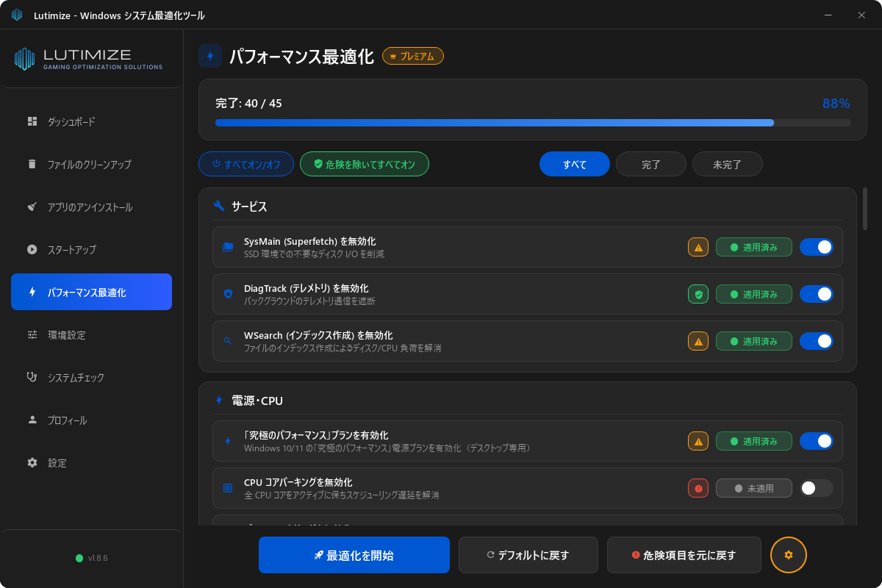This screenshot has width=882, height=588.
Task: Open the プロフィール sidebar item
Action: [x=91, y=420]
